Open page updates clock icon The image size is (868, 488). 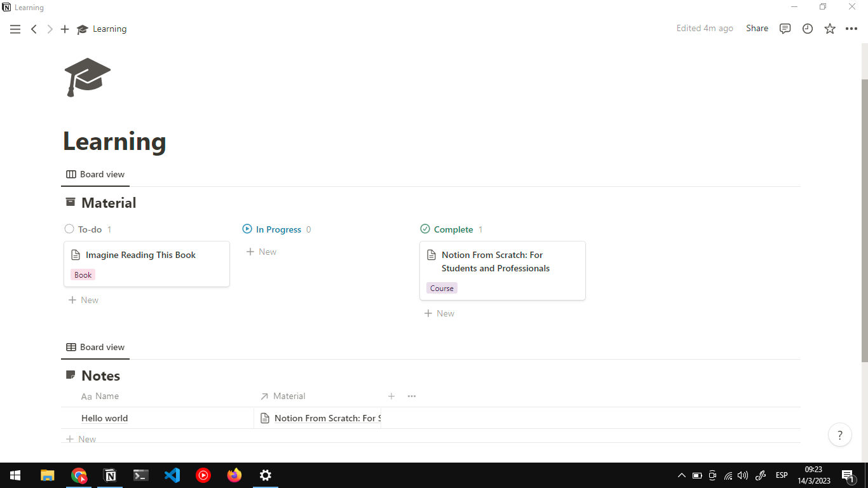point(808,29)
